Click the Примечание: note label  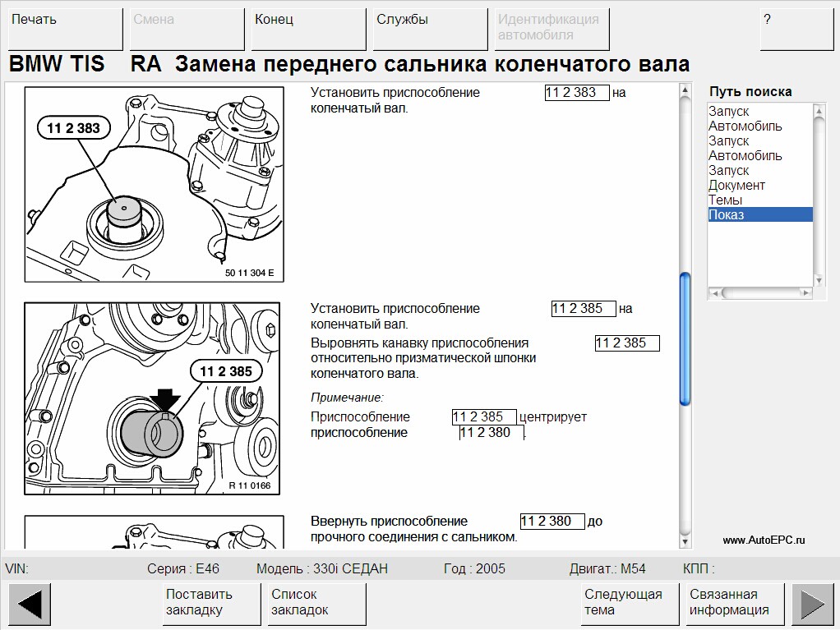point(347,398)
